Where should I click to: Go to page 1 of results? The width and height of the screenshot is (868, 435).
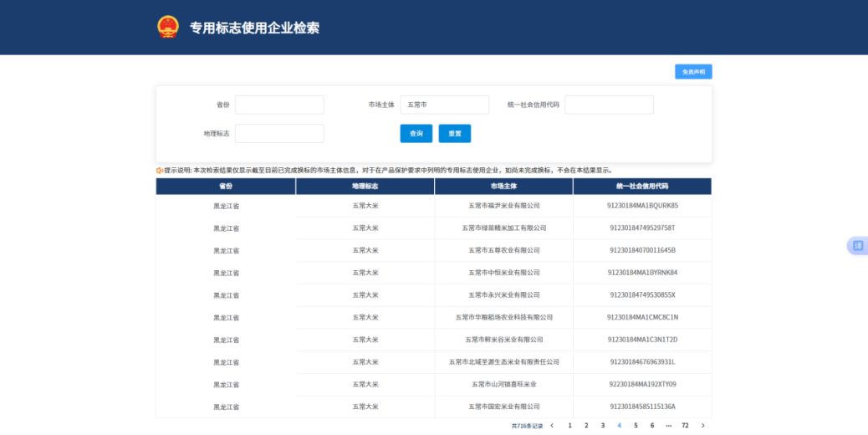pyautogui.click(x=569, y=426)
